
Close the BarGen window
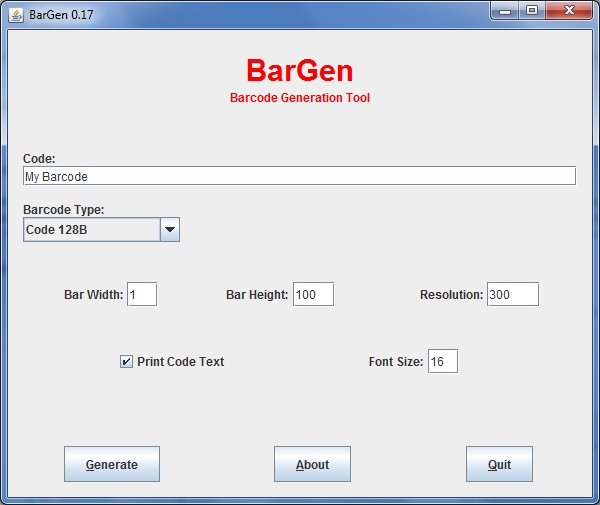click(569, 11)
